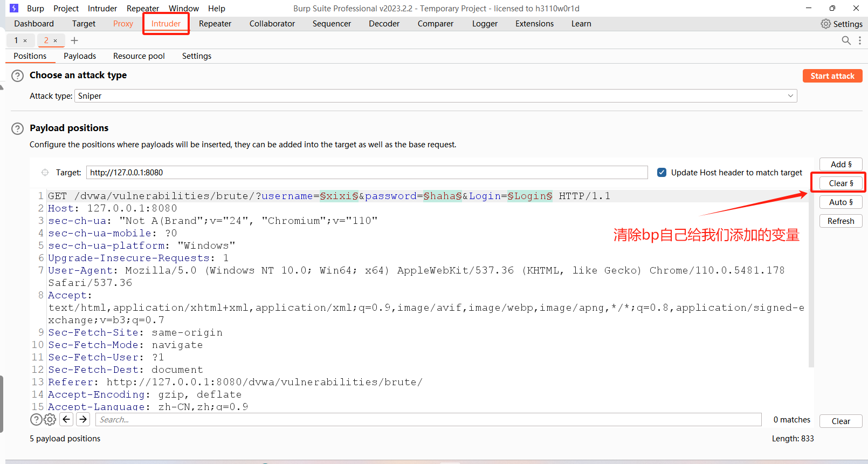Viewport: 868px width, 464px height.
Task: Click the sec-ch-ua-platform header line
Action: click(x=142, y=245)
